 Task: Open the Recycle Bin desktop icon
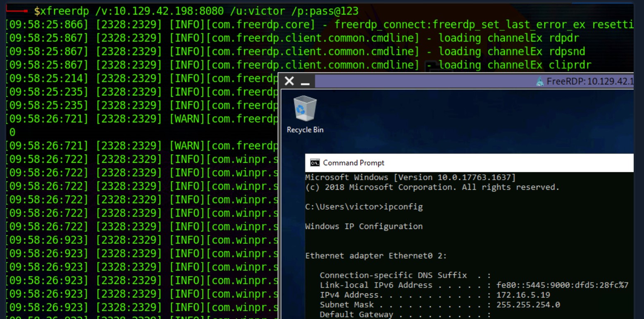tap(305, 114)
